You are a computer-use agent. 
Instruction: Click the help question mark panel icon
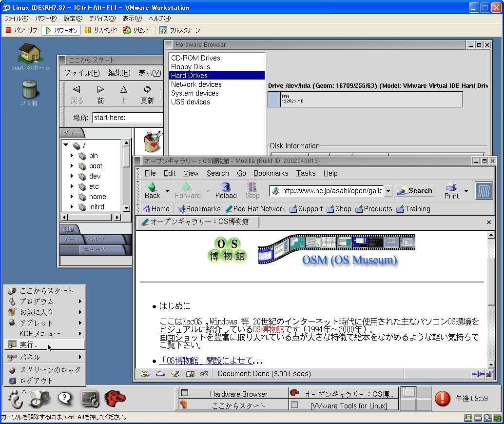[x=64, y=398]
